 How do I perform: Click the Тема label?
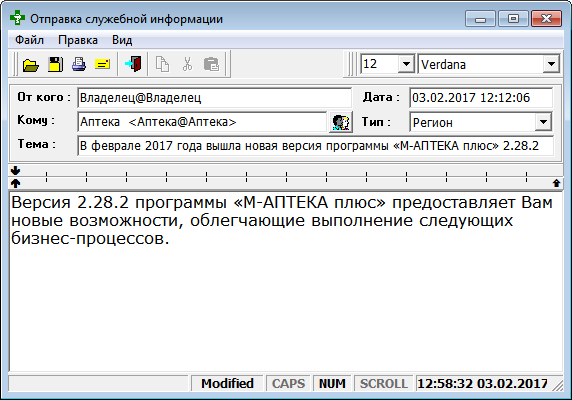[x=36, y=144]
